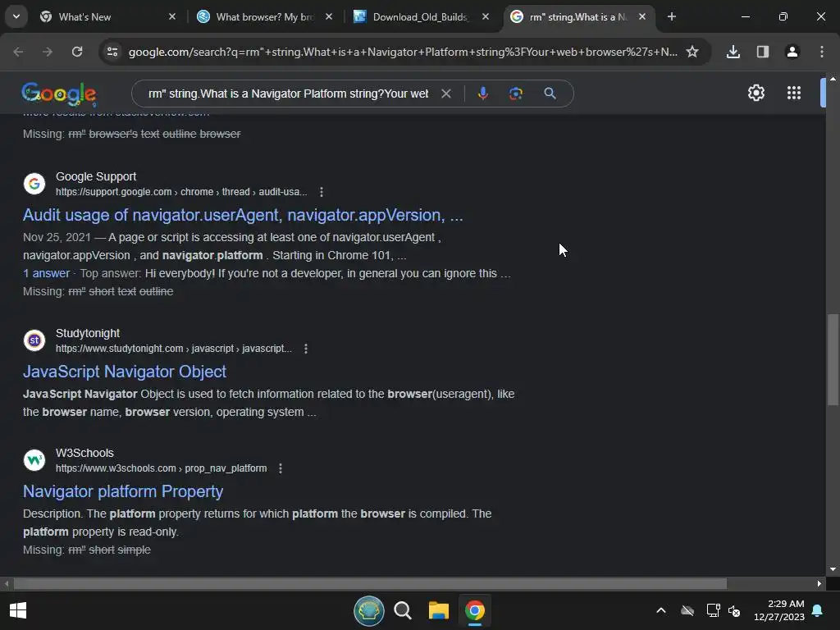Viewport: 840px width, 630px height.
Task: Open JavaScript Navigator Object result
Action: point(125,372)
